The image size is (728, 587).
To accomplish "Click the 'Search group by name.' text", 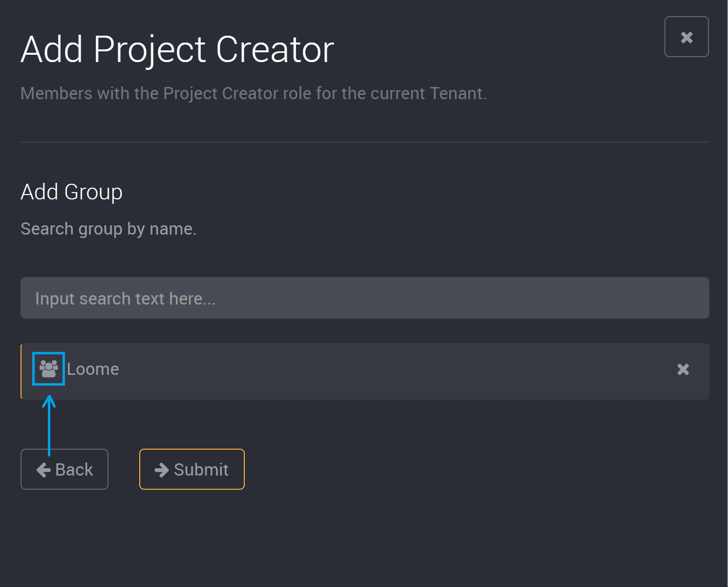I will [108, 229].
